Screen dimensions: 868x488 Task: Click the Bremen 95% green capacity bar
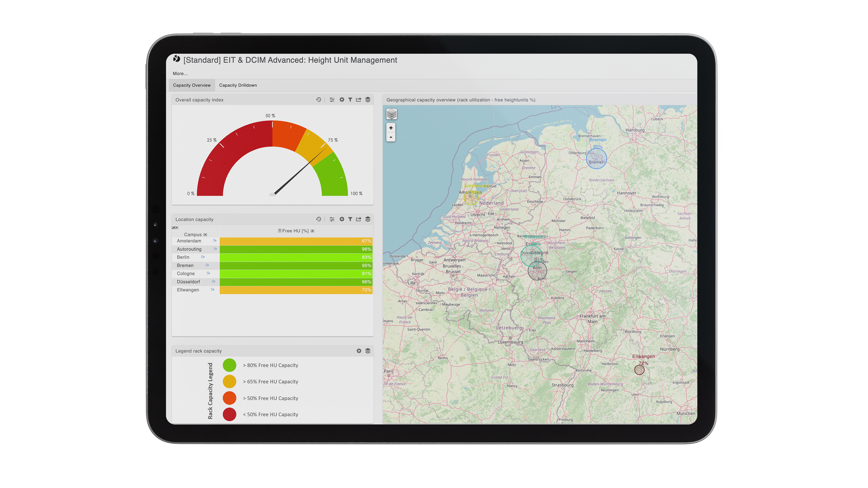click(296, 265)
